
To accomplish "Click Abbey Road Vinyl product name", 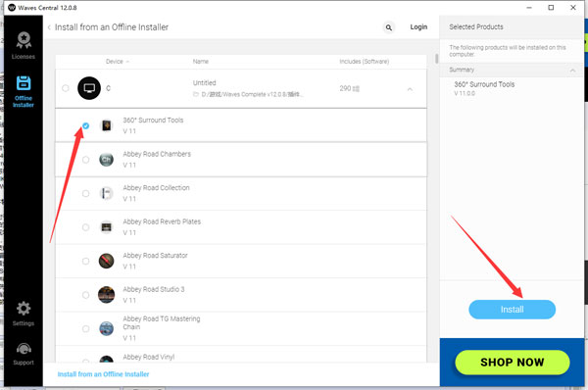I will 149,357.
